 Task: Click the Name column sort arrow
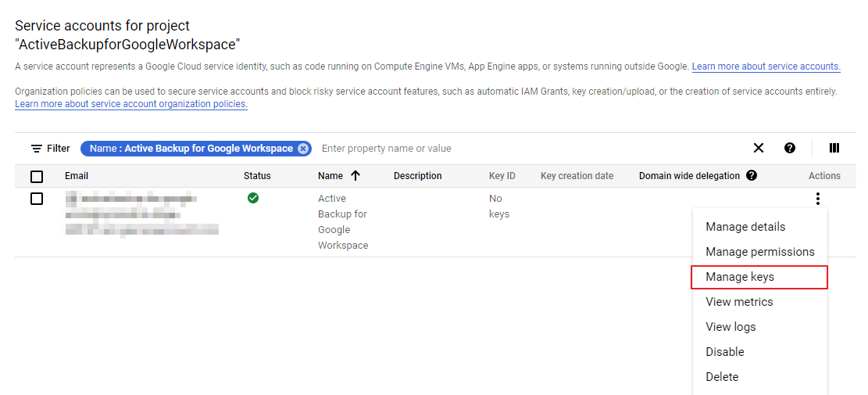tap(355, 176)
